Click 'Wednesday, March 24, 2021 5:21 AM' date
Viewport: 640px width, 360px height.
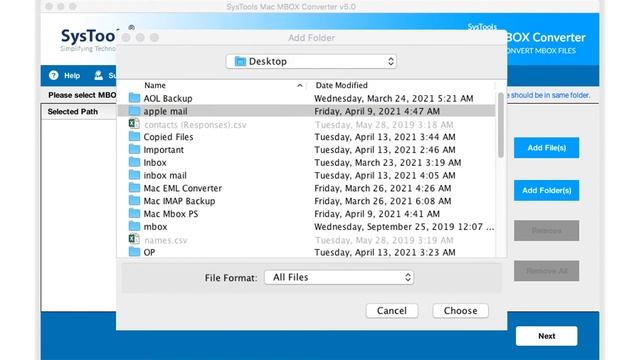(393, 98)
